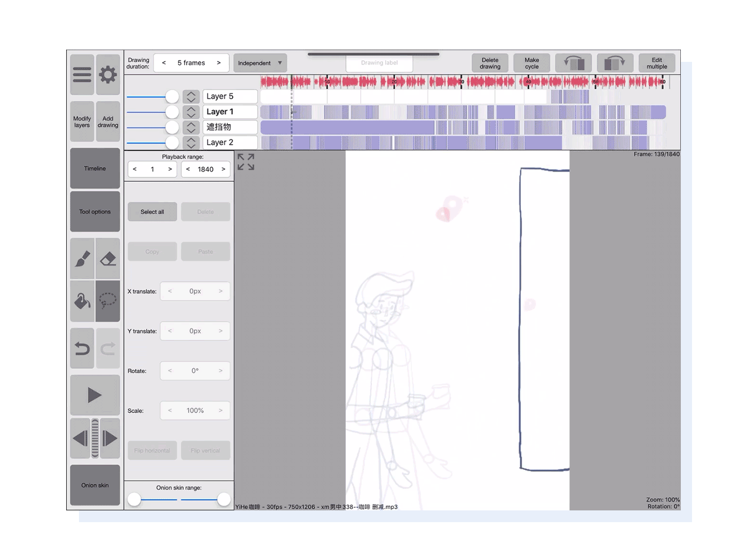Click the Make cycle button

click(531, 62)
